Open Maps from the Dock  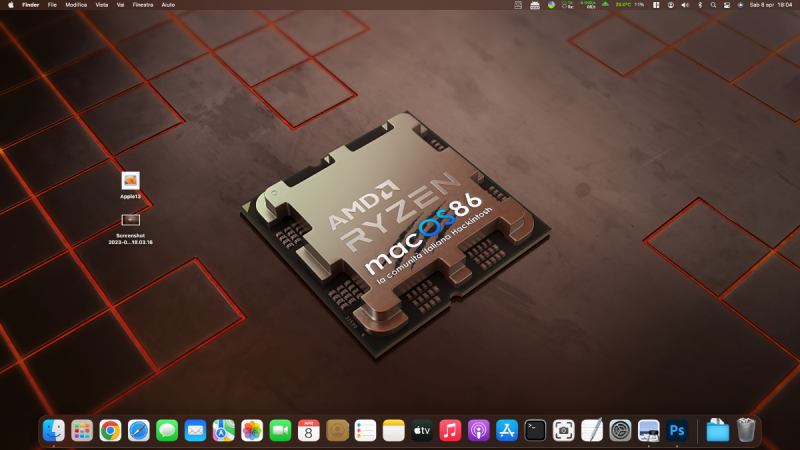coord(223,431)
